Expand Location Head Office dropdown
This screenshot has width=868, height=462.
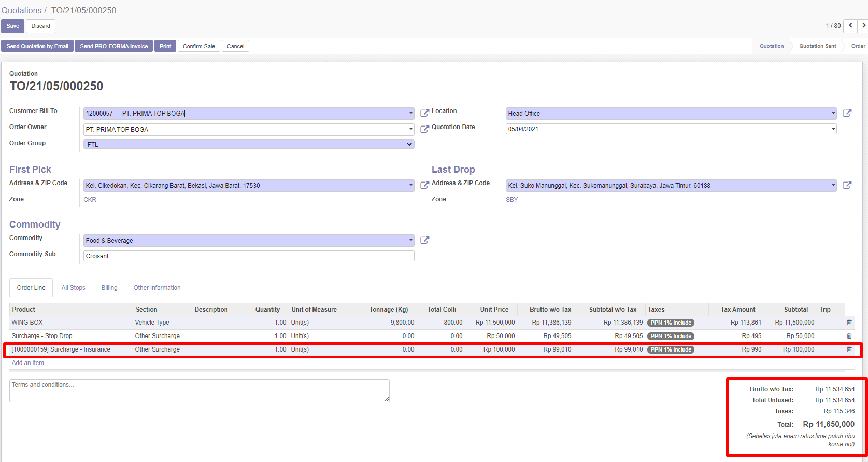click(x=833, y=113)
